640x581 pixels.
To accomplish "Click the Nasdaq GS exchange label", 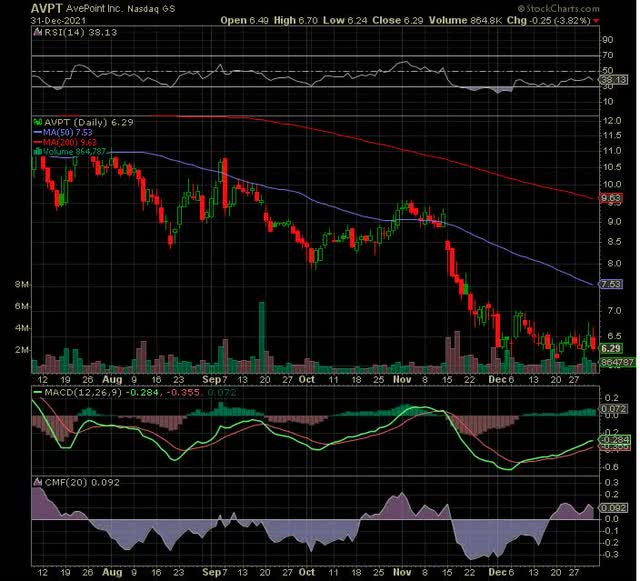I will pyautogui.click(x=151, y=9).
